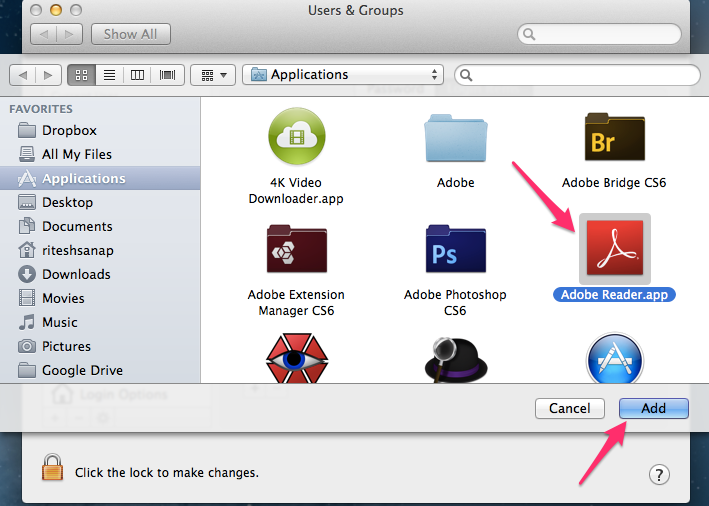Switch file dialog to icon view
The width and height of the screenshot is (709, 506).
pos(81,75)
